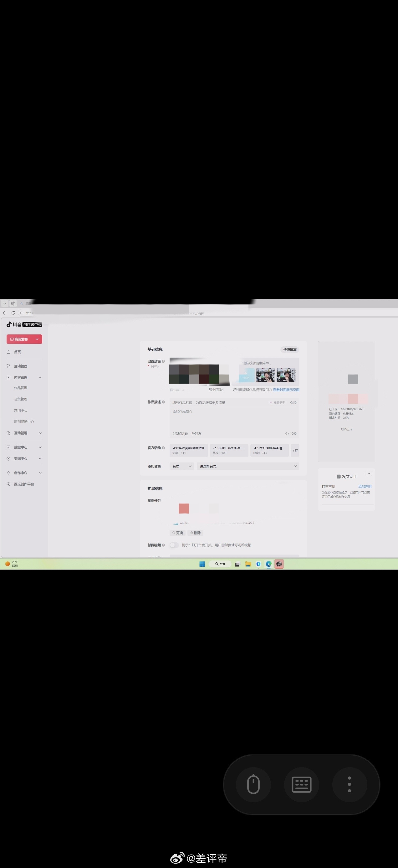Open Windows Start menu
398x868 pixels.
202,564
